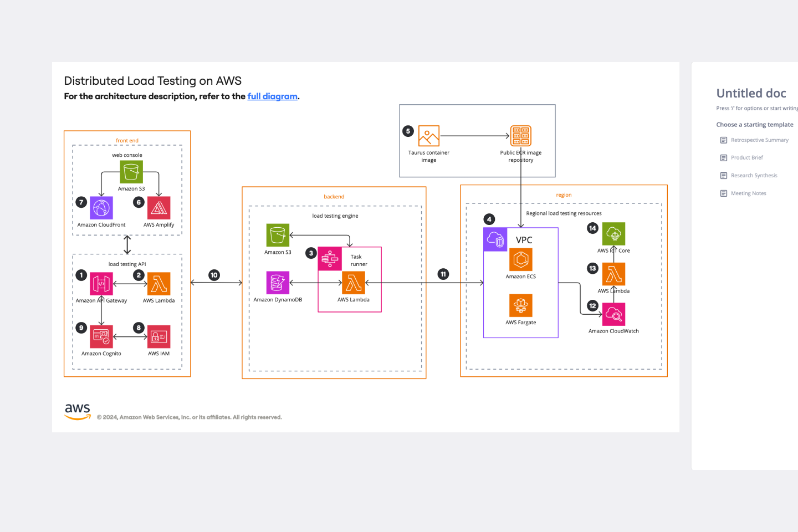This screenshot has width=798, height=532.
Task: Select the Amazon DynamoDB icon
Action: pos(278,282)
